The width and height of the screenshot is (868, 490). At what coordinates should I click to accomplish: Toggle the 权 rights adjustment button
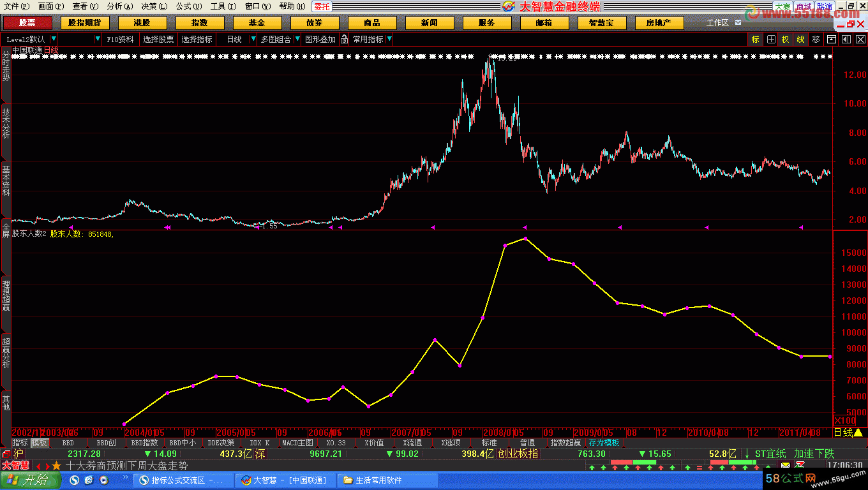785,40
